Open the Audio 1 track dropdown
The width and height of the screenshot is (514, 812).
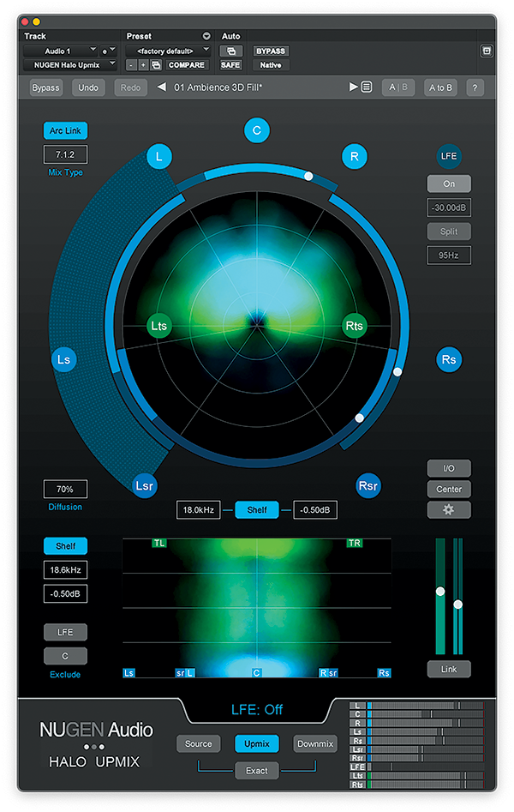[x=60, y=51]
